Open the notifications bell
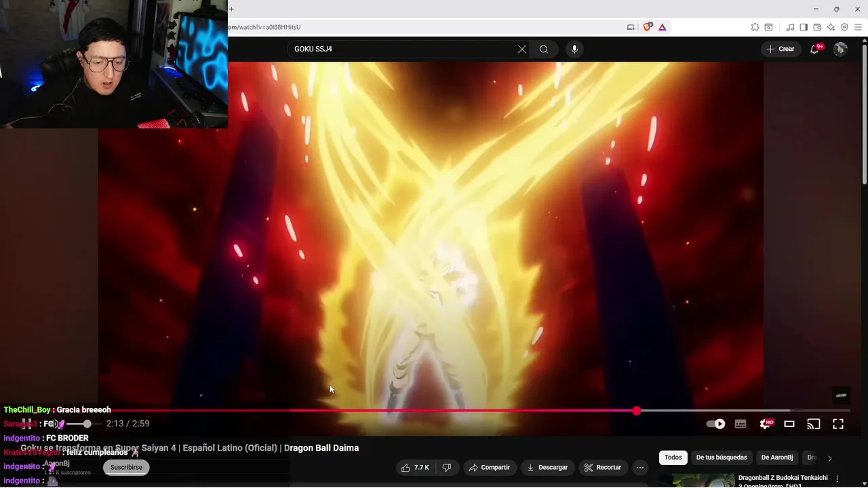 point(815,49)
